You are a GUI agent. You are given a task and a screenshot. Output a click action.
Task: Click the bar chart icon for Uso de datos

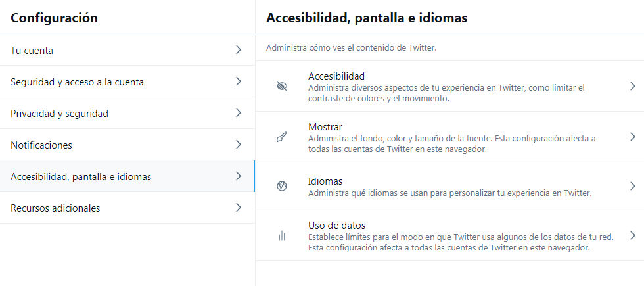click(282, 235)
